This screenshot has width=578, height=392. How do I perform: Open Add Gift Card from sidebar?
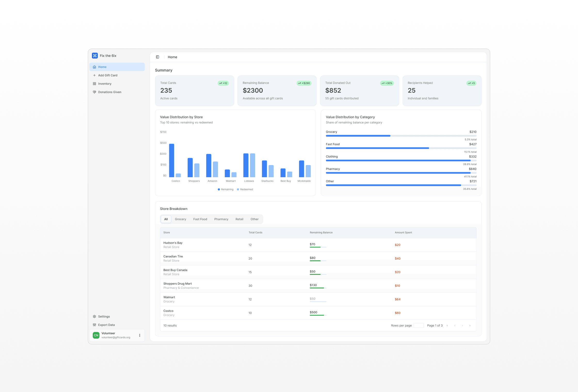pyautogui.click(x=117, y=75)
